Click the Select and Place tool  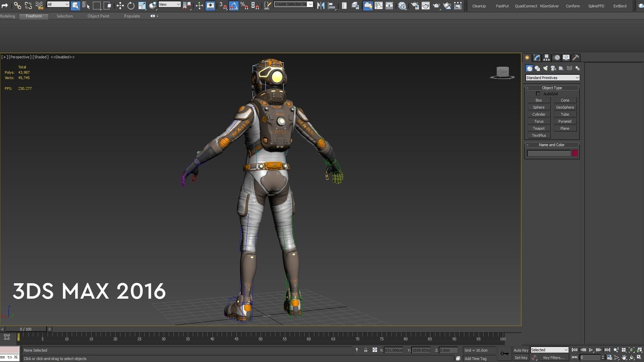pyautogui.click(x=153, y=5)
